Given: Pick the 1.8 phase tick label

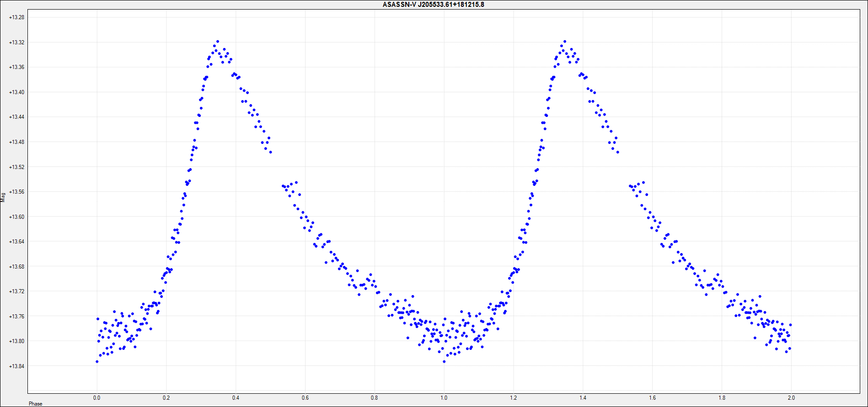Looking at the screenshot, I should tap(722, 398).
